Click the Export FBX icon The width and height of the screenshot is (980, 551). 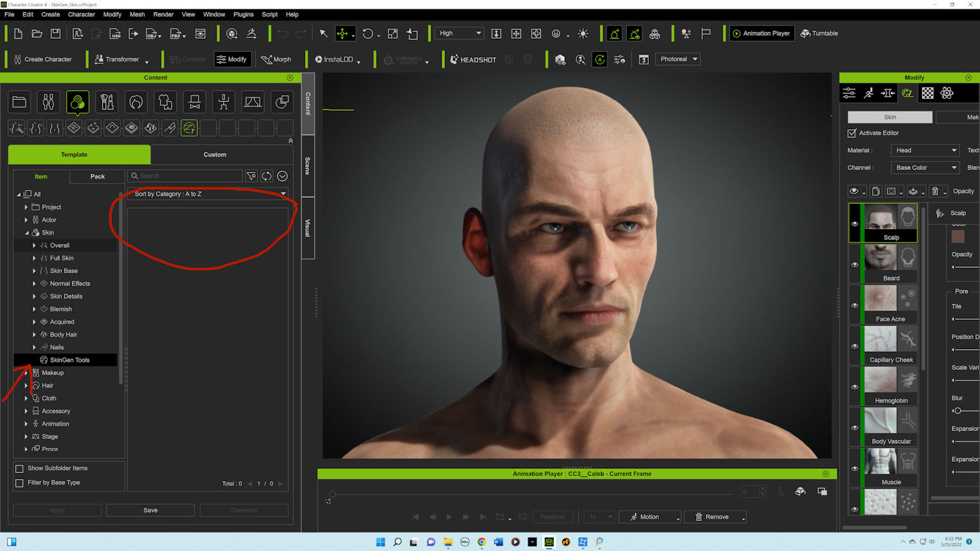pos(177,33)
